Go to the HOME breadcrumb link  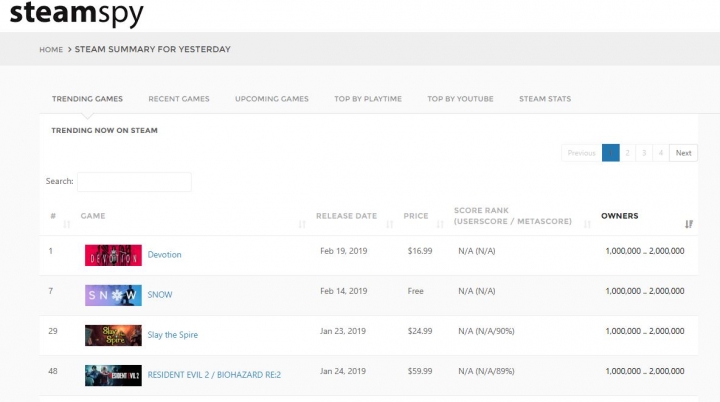coord(51,50)
